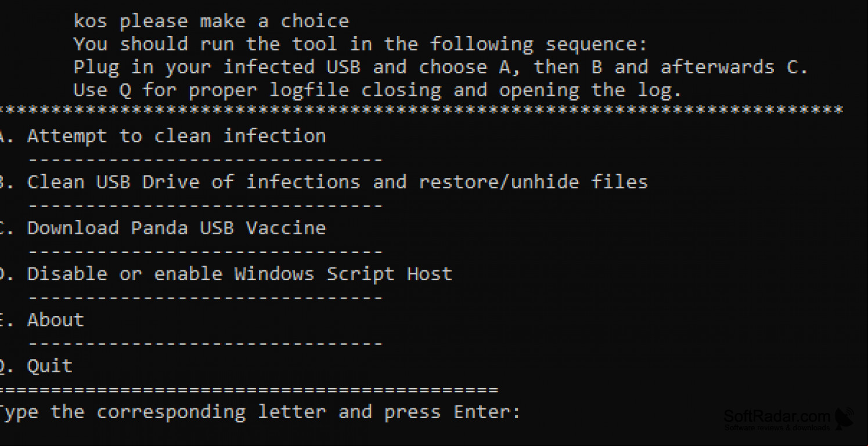Select 'Disable or enable Windows Script Host'
The height and width of the screenshot is (446, 868).
point(226,274)
